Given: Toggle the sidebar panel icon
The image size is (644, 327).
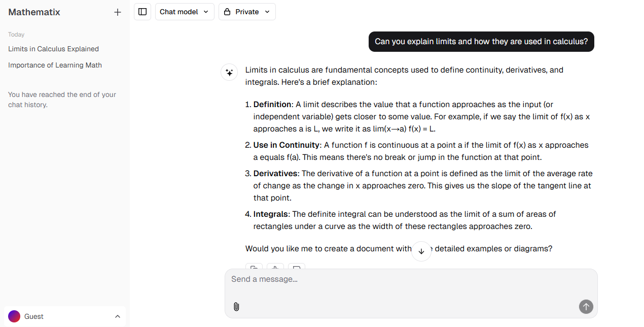Looking at the screenshot, I should click(x=142, y=12).
